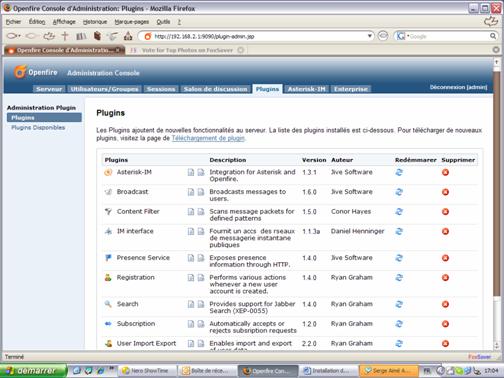Remove the IM interface plugin
The height and width of the screenshot is (378, 504).
pos(445,231)
